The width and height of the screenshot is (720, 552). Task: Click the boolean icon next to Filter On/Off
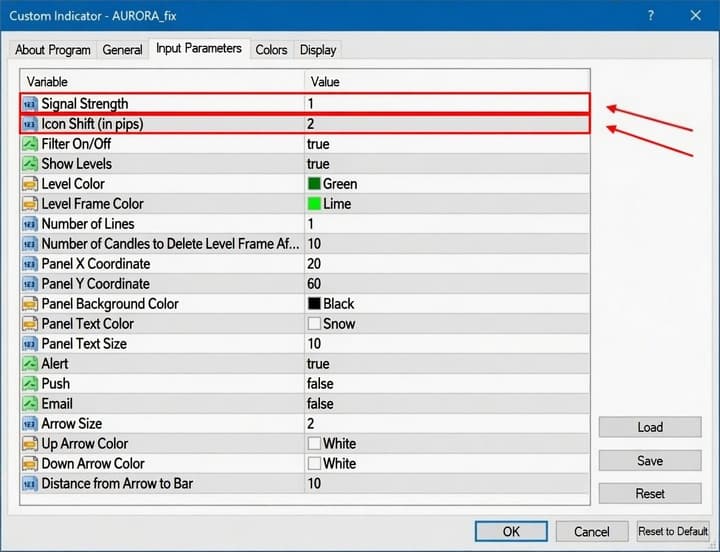coord(30,144)
